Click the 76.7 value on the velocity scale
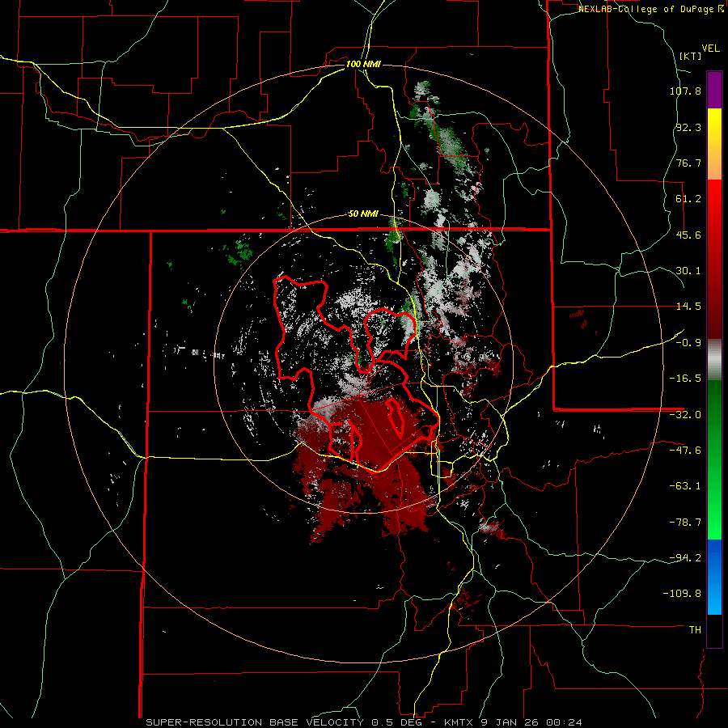This screenshot has width=728, height=728. 688,163
